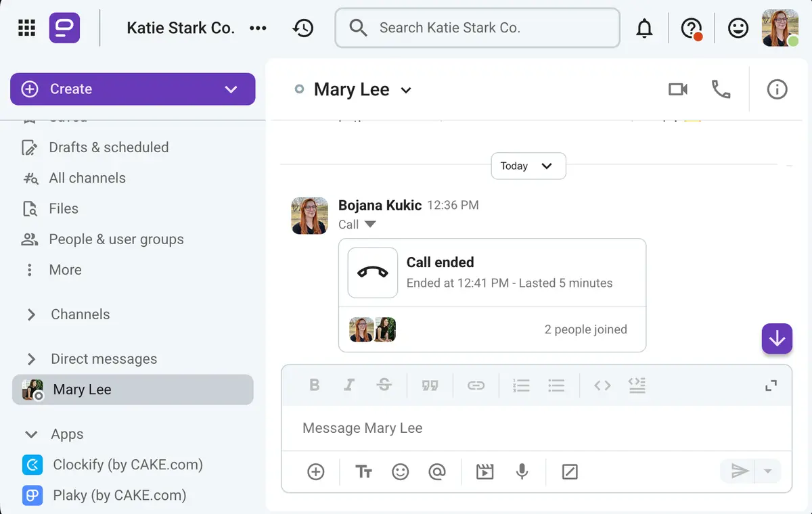The height and width of the screenshot is (514, 812).
Task: Start a voice call using phone icon
Action: (x=721, y=89)
